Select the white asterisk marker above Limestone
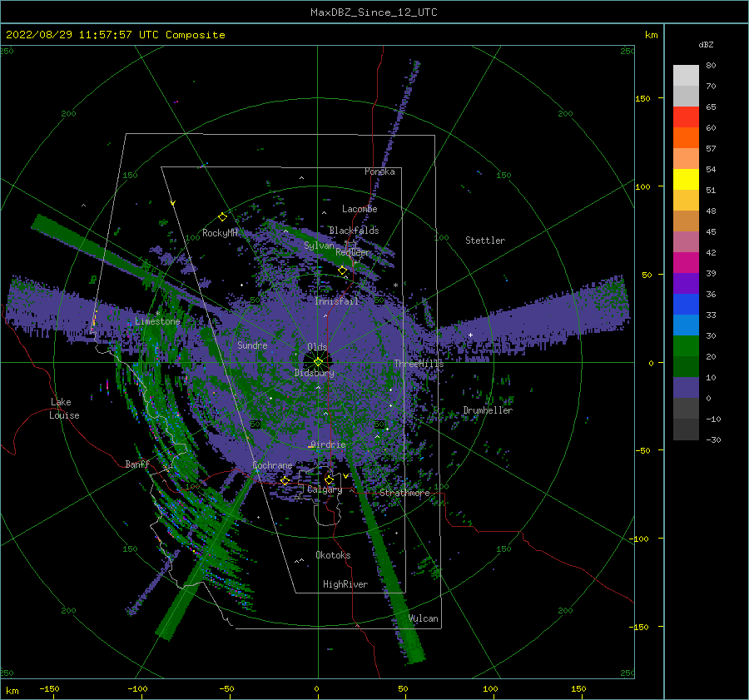 tap(157, 314)
